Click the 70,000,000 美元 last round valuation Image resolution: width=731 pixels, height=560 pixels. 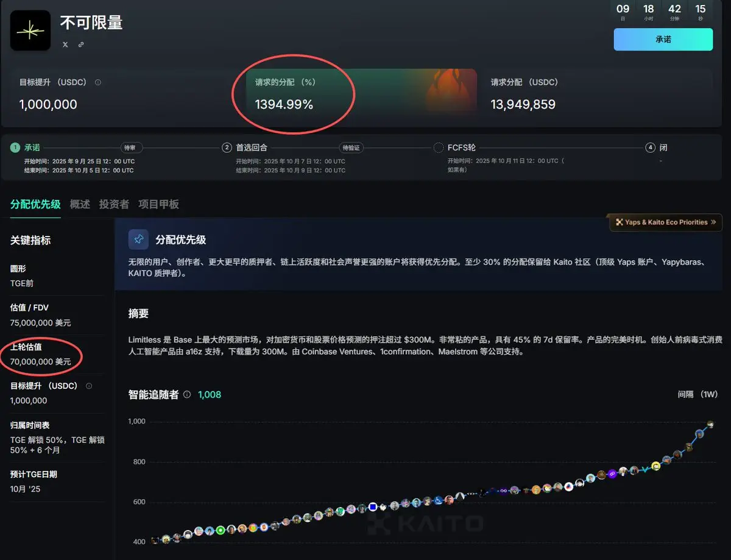[40, 361]
